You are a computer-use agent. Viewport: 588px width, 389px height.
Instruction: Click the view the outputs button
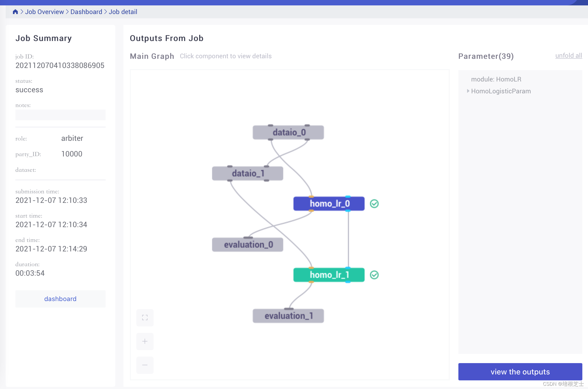coord(520,372)
